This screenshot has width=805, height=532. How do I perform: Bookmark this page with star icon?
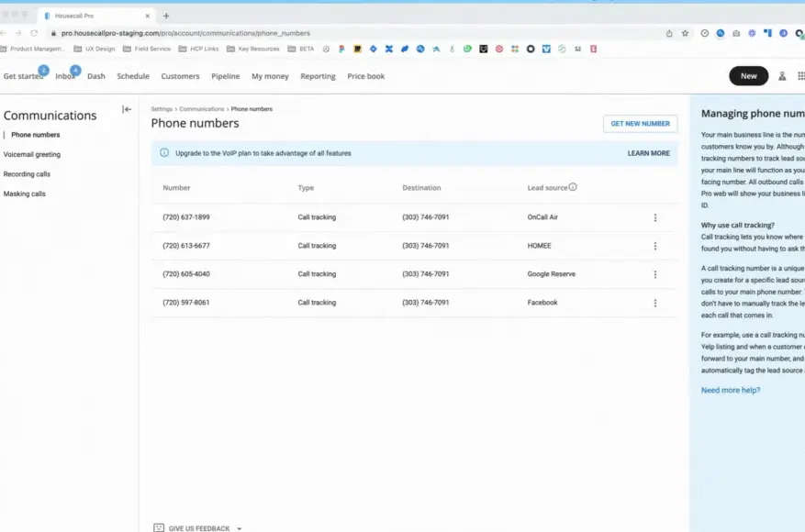[685, 33]
